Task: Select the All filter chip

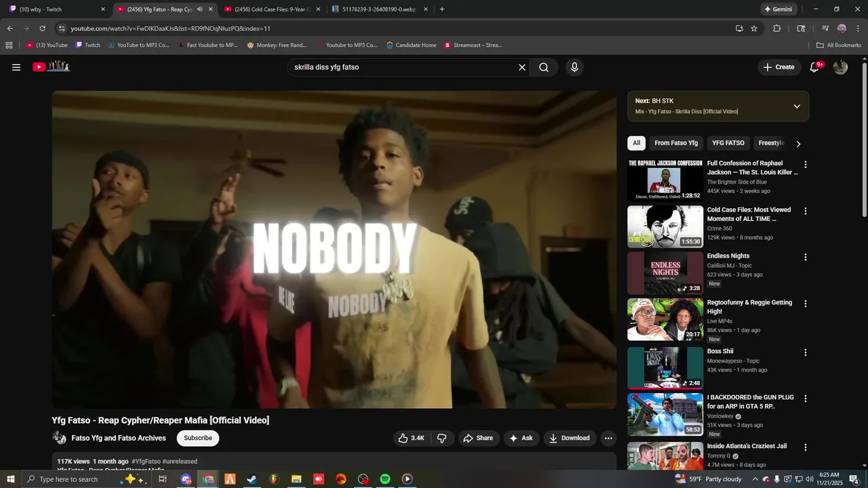Action: point(636,143)
